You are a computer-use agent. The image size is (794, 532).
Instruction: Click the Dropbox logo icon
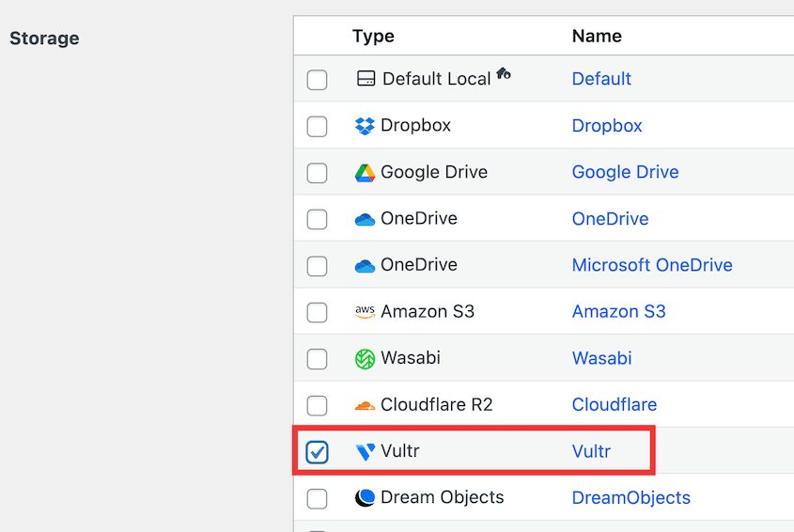[x=365, y=126]
